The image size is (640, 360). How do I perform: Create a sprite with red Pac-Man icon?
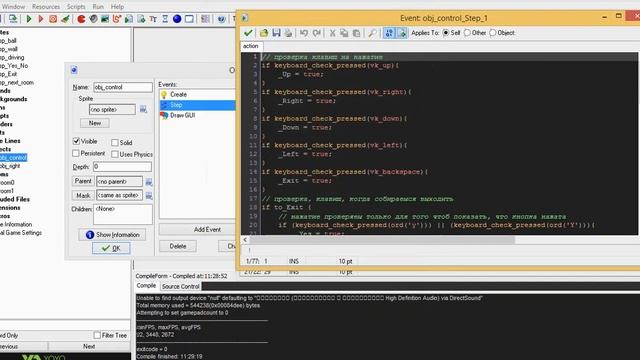[x=81, y=19]
